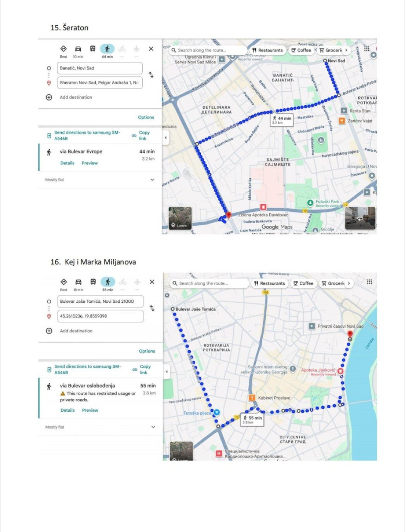Select Best travel mode in lower directions

pyautogui.click(x=64, y=282)
